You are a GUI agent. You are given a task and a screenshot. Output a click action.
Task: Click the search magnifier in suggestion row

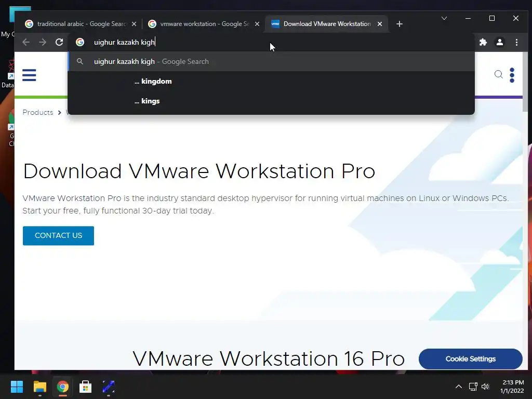coord(80,61)
